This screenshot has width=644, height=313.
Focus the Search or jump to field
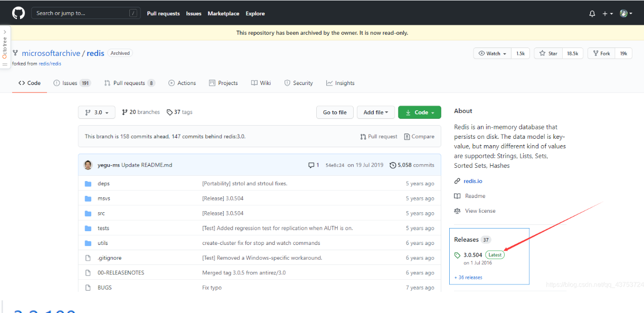86,13
